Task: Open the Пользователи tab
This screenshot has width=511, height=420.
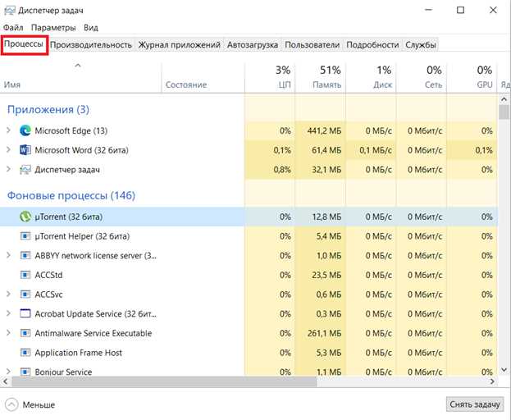Action: tap(313, 45)
